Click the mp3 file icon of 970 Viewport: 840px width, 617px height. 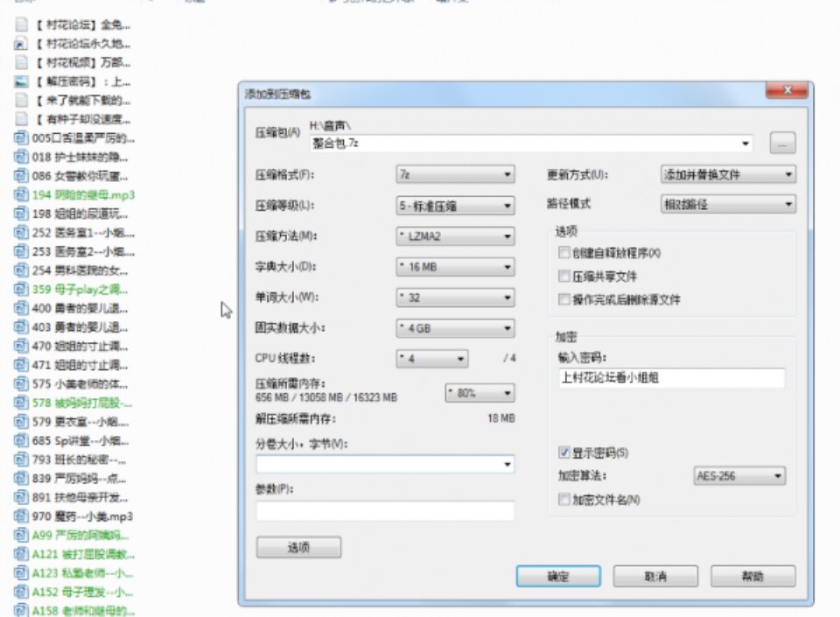(x=21, y=516)
